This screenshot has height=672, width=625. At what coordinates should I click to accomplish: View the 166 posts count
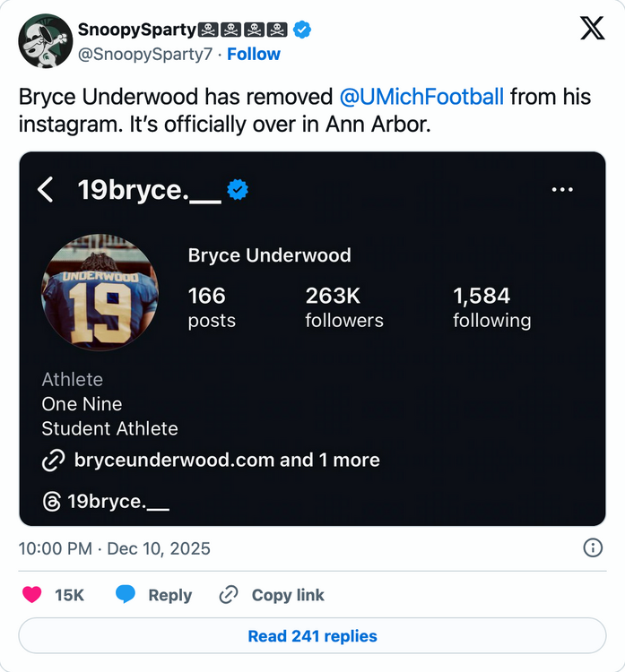tap(212, 307)
